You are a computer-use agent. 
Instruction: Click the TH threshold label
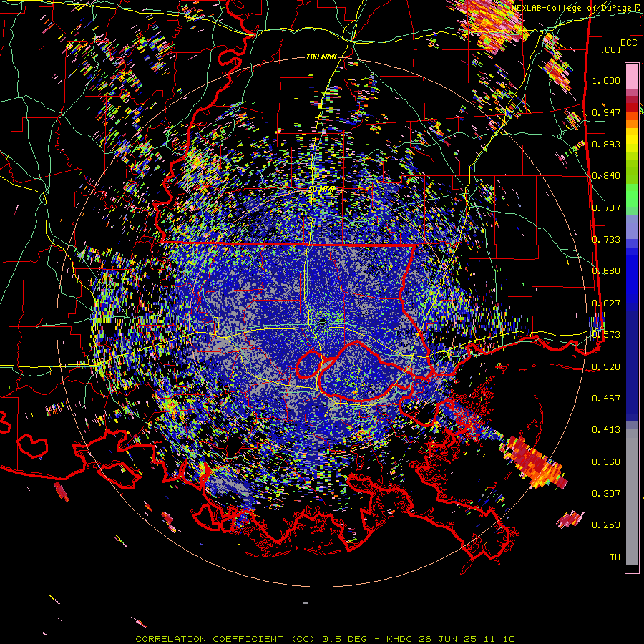click(x=615, y=557)
